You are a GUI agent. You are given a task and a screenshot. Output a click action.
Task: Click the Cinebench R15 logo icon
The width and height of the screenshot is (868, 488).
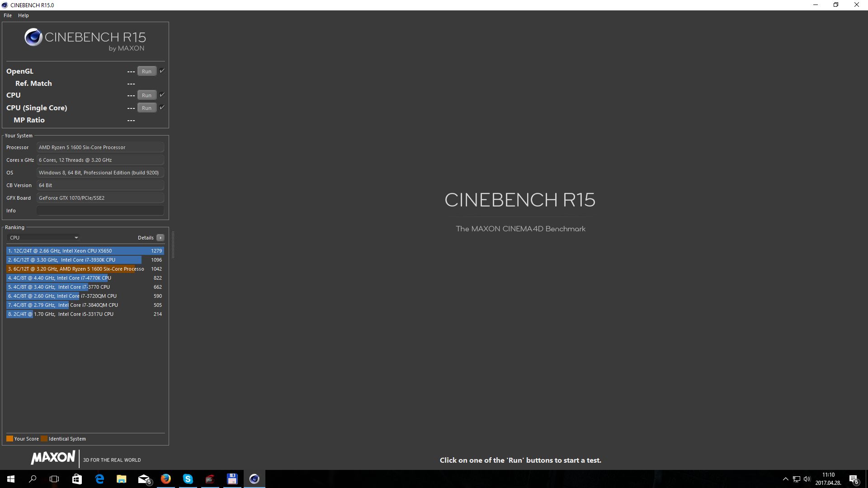coord(33,37)
